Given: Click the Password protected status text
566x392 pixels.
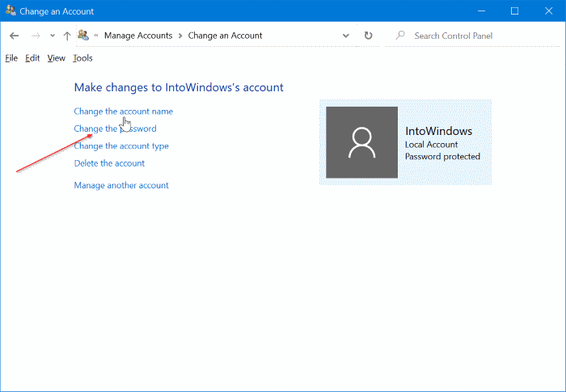Looking at the screenshot, I should (x=442, y=156).
